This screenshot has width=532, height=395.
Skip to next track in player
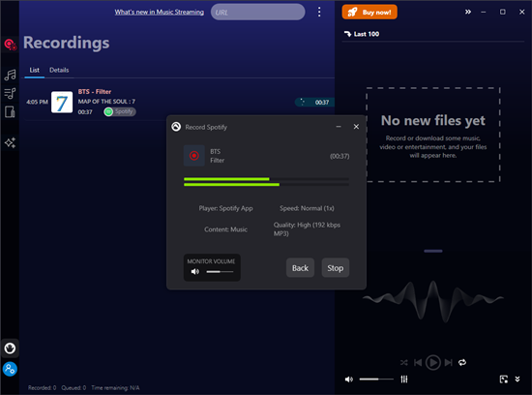[x=448, y=363]
